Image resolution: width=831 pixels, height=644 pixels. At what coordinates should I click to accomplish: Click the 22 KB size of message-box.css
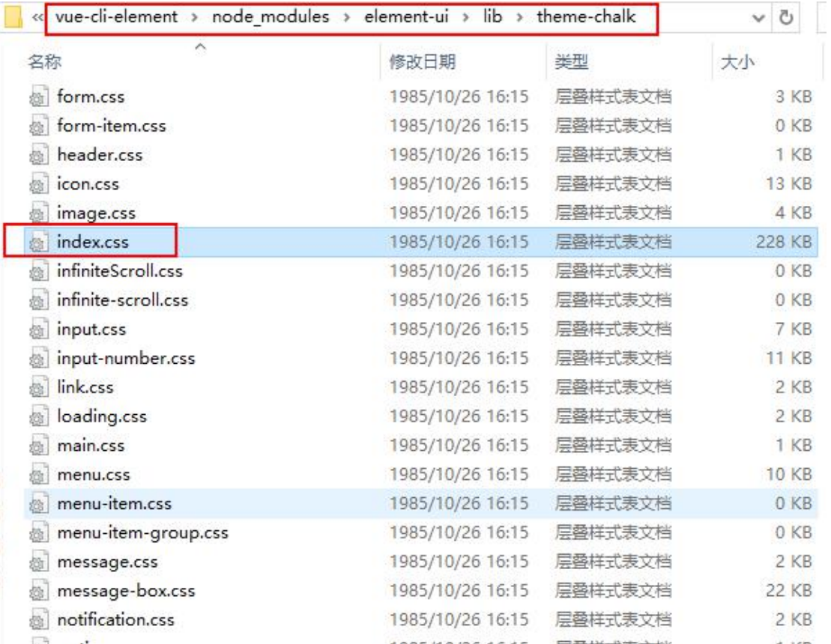788,591
